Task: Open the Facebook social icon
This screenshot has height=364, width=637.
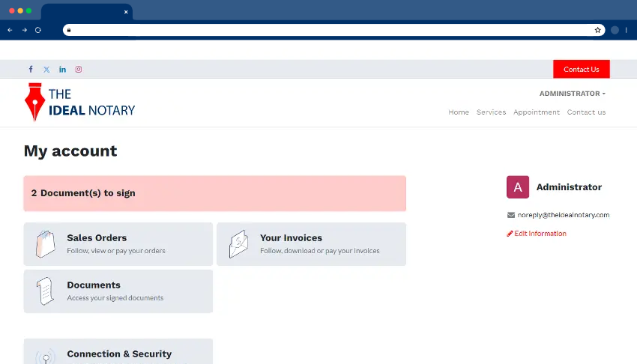Action: 31,70
